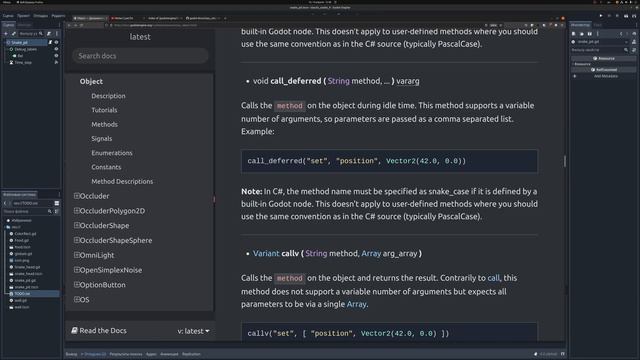Select TODO file in FileSystem dock

[x=22, y=293]
